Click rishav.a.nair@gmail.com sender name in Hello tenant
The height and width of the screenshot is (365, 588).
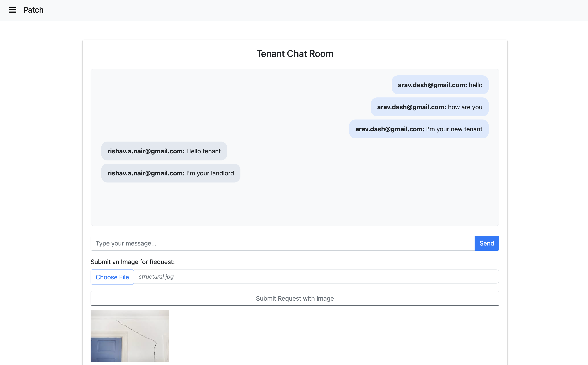point(146,151)
